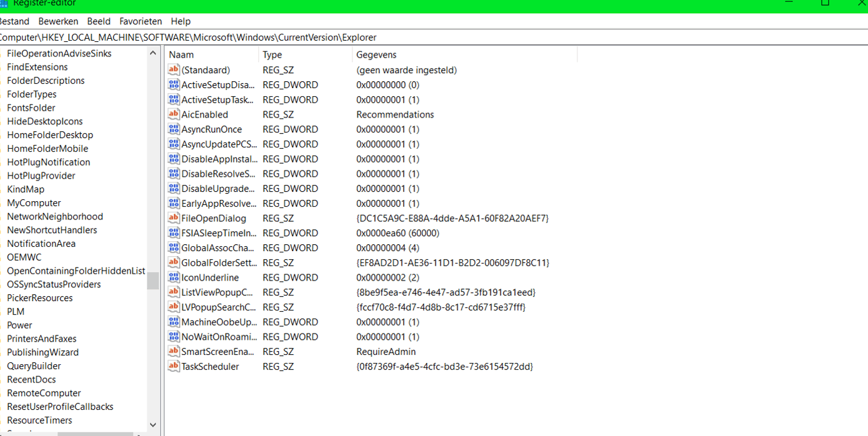Select the FontsFolder key
The height and width of the screenshot is (436, 868).
[x=31, y=107]
